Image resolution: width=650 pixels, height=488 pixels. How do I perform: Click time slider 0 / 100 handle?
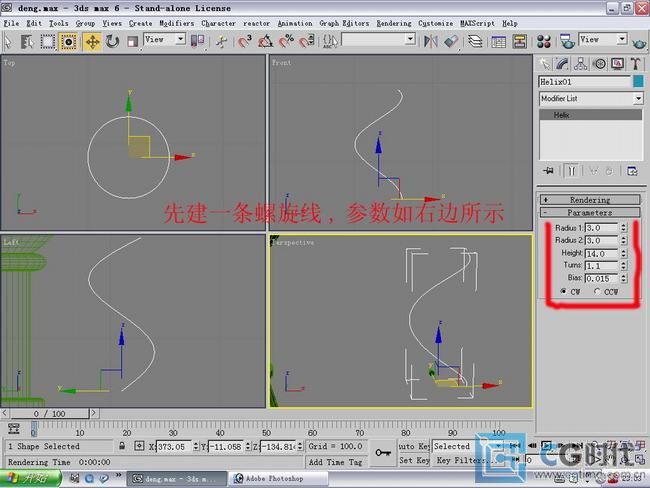[x=49, y=413]
